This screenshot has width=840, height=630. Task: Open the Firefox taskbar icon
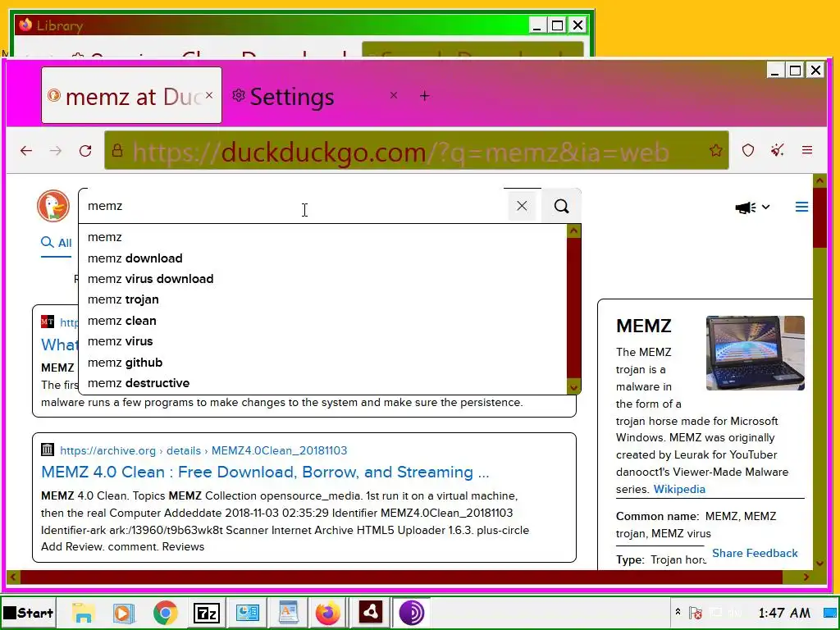pos(328,612)
